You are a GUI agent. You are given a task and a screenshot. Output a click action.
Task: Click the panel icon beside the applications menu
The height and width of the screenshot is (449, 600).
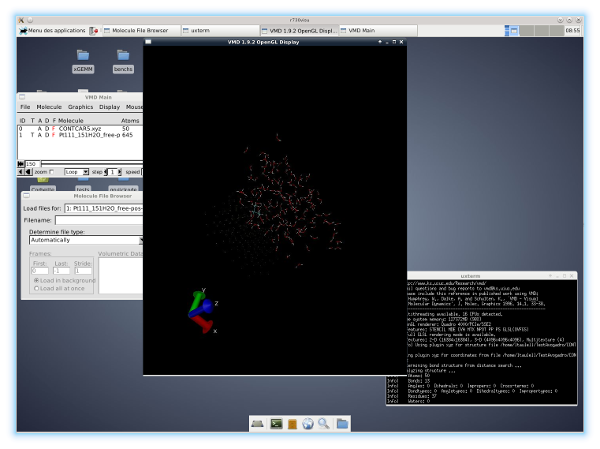point(94,31)
